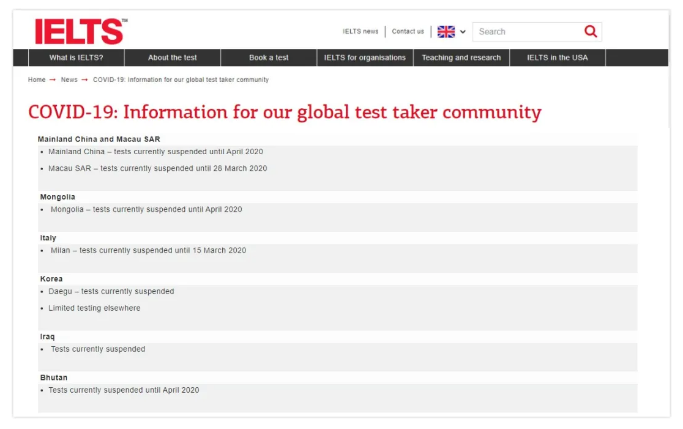
Task: Click the Iraq section heading
Action: pyautogui.click(x=47, y=337)
